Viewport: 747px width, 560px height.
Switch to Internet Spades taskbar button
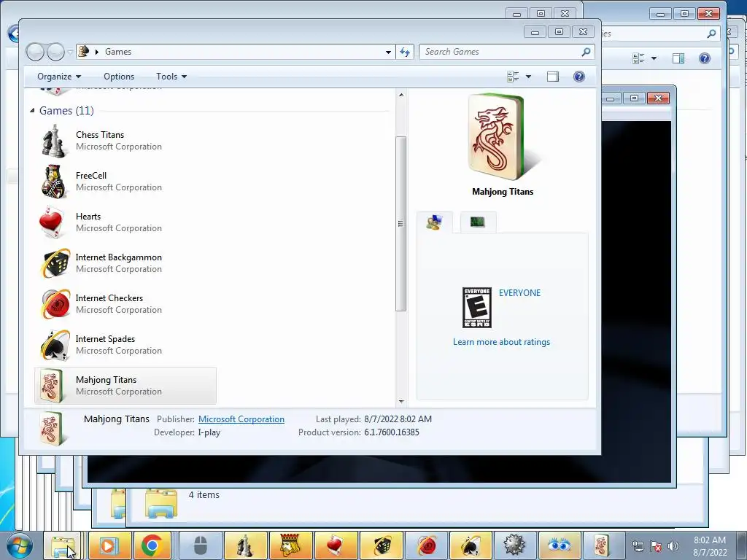[471, 545]
